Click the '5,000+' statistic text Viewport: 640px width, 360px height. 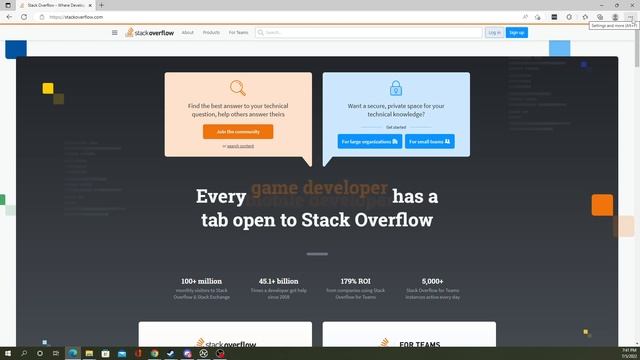(x=432, y=281)
